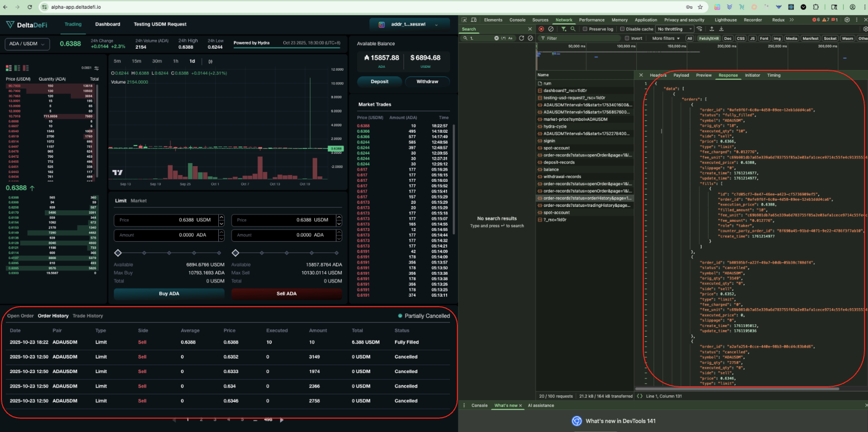The image size is (868, 432).
Task: Toggle the Invert filter checkbox
Action: coord(627,38)
